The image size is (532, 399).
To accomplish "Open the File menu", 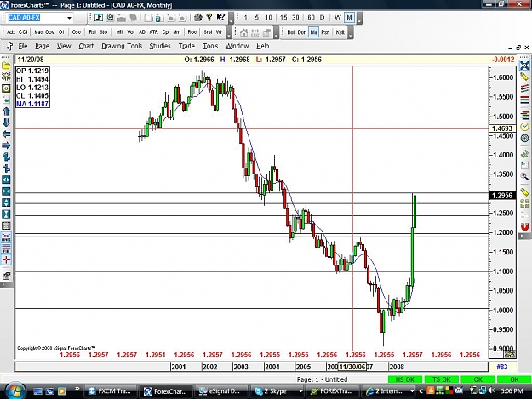I will pos(23,46).
